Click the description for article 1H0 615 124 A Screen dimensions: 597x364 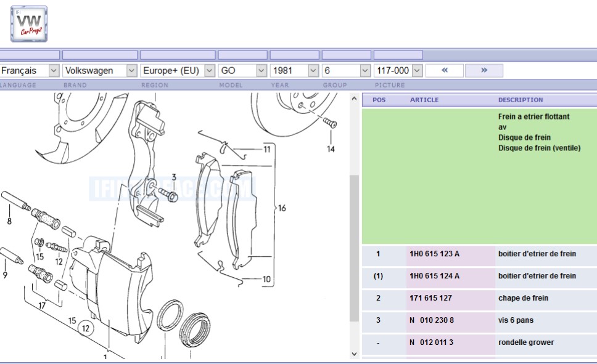tap(537, 276)
